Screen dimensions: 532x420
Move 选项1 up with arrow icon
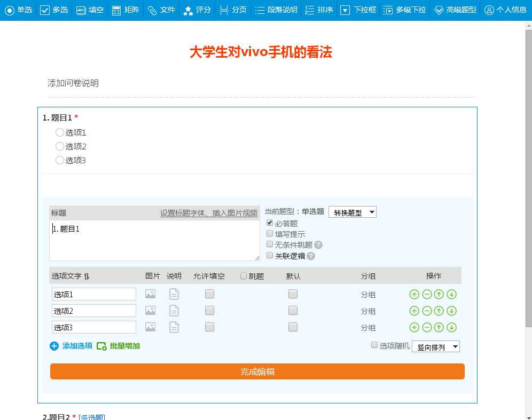[x=439, y=294]
